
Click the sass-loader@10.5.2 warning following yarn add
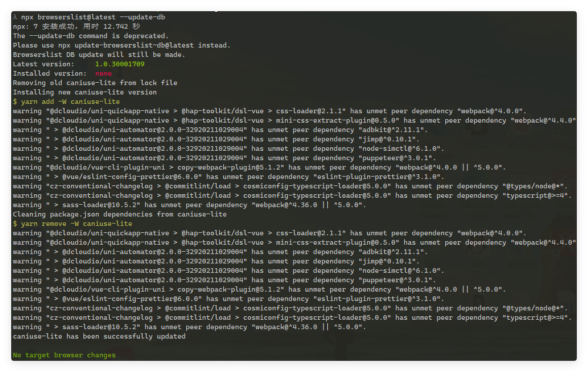tap(189, 205)
